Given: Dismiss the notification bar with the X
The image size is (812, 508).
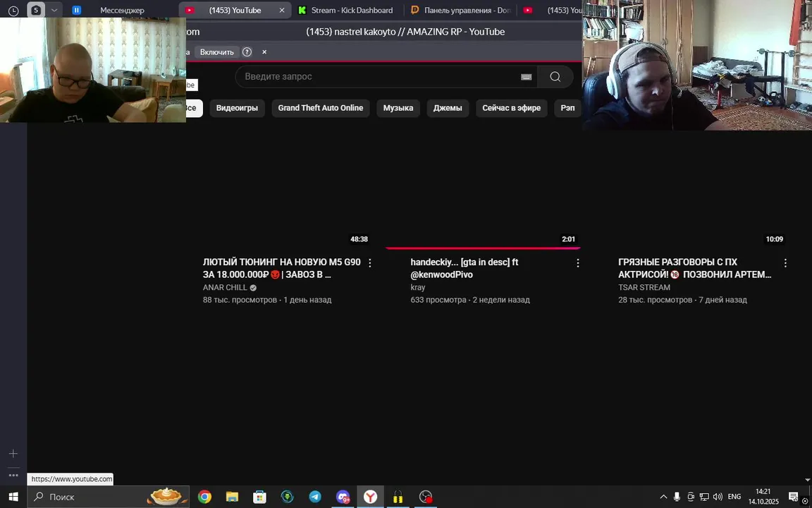Looking at the screenshot, I should [264, 52].
